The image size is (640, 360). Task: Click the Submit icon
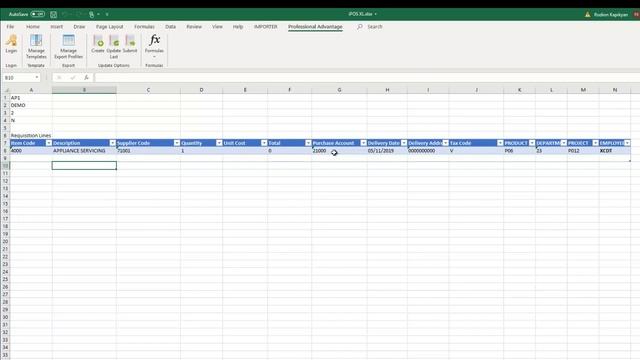point(130,44)
